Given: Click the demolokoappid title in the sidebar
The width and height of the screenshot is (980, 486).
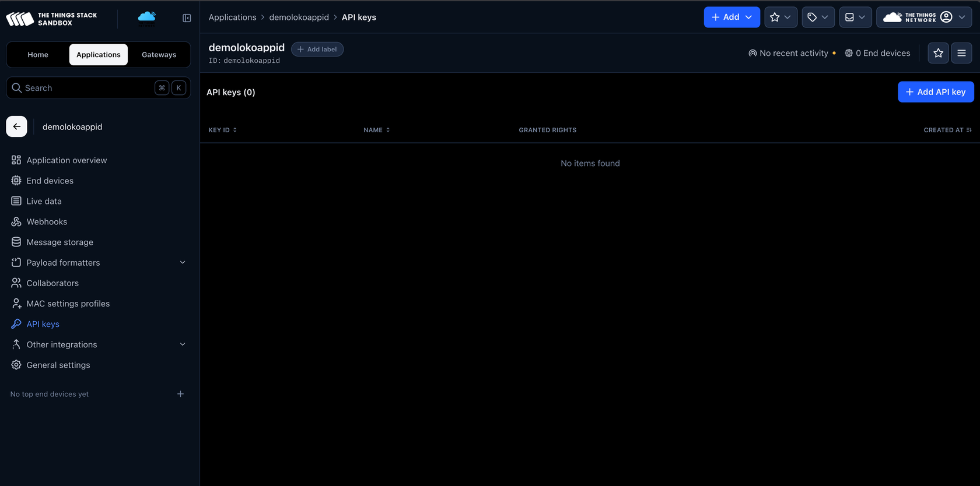Looking at the screenshot, I should pyautogui.click(x=72, y=127).
